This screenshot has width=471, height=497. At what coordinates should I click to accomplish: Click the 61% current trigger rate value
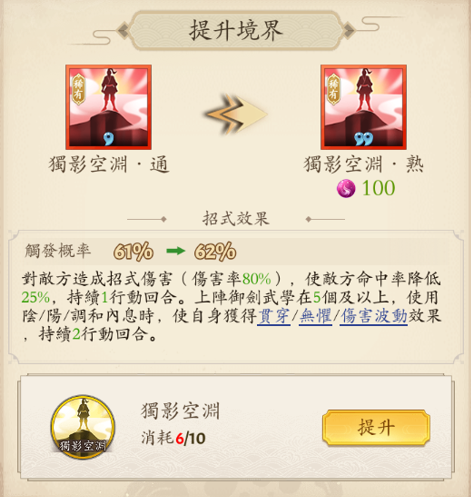click(133, 251)
